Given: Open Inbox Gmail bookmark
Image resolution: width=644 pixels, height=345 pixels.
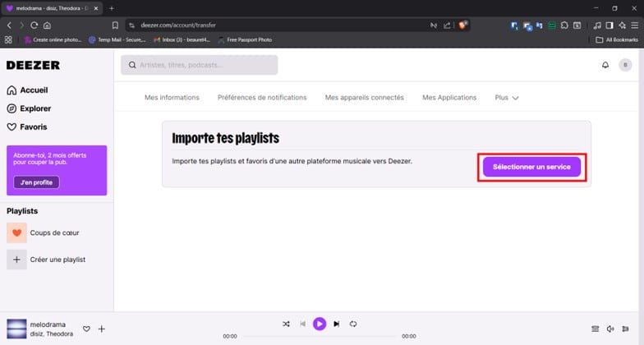Looking at the screenshot, I should coord(182,39).
